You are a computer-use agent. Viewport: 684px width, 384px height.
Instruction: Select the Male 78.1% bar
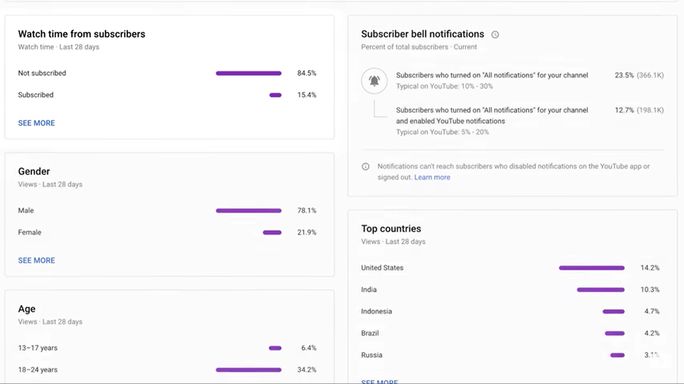tap(249, 211)
